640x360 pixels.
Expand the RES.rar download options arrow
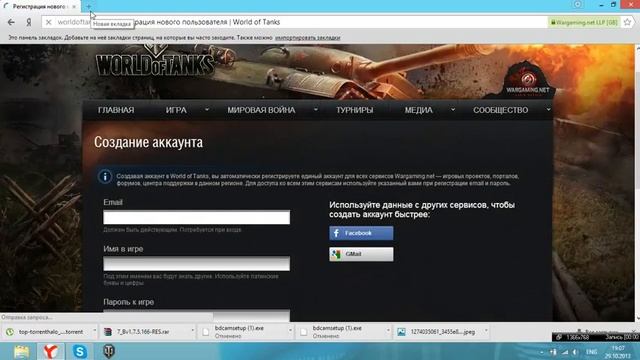tap(193, 330)
